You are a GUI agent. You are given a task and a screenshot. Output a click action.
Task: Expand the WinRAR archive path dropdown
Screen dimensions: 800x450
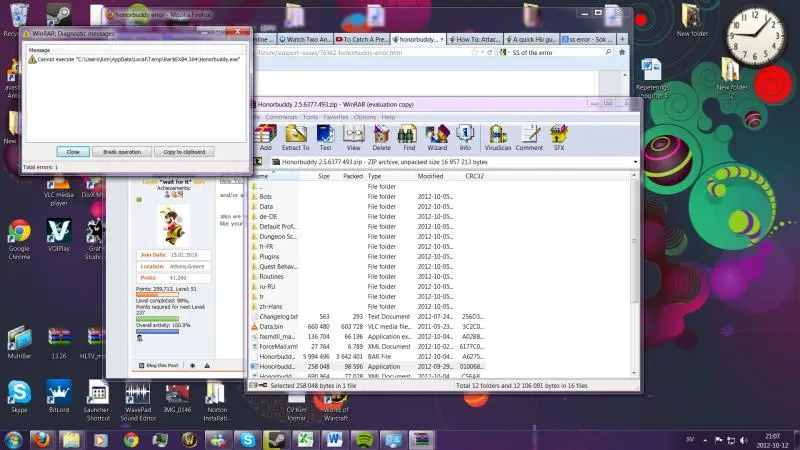coord(635,162)
